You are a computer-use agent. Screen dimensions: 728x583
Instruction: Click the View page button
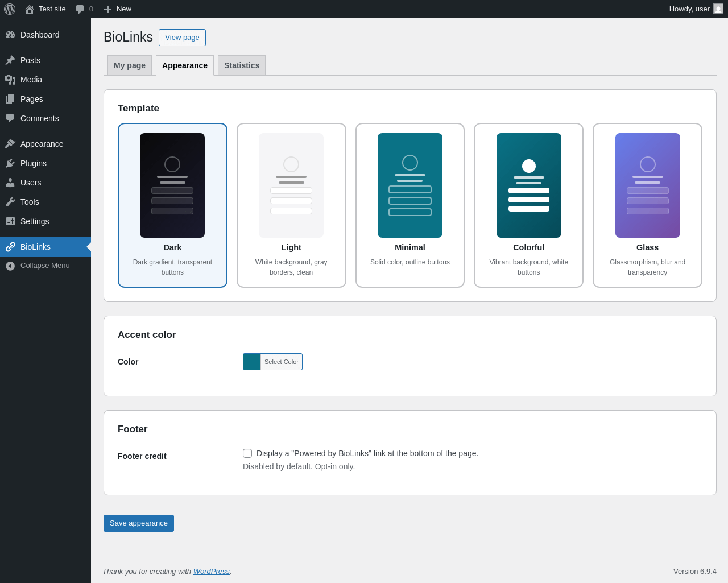coord(182,38)
